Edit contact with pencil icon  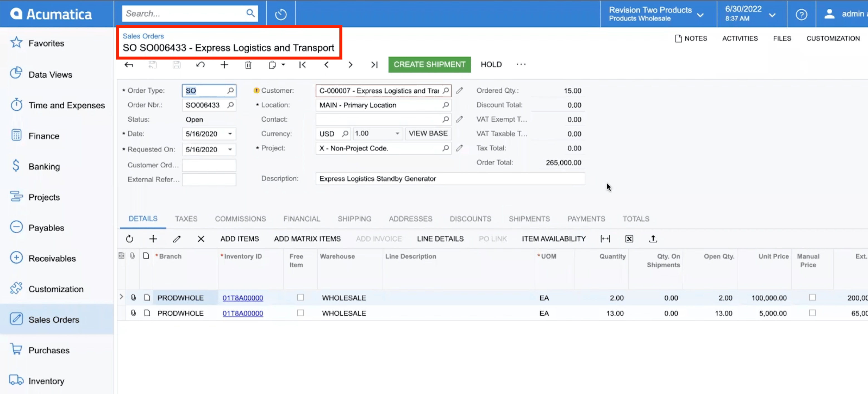[x=459, y=119]
